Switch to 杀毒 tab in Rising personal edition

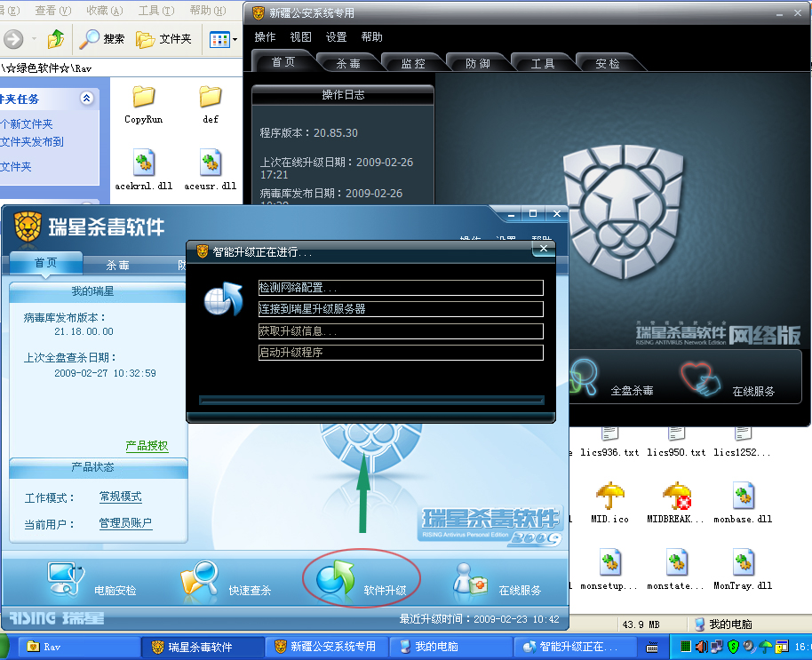(x=117, y=265)
